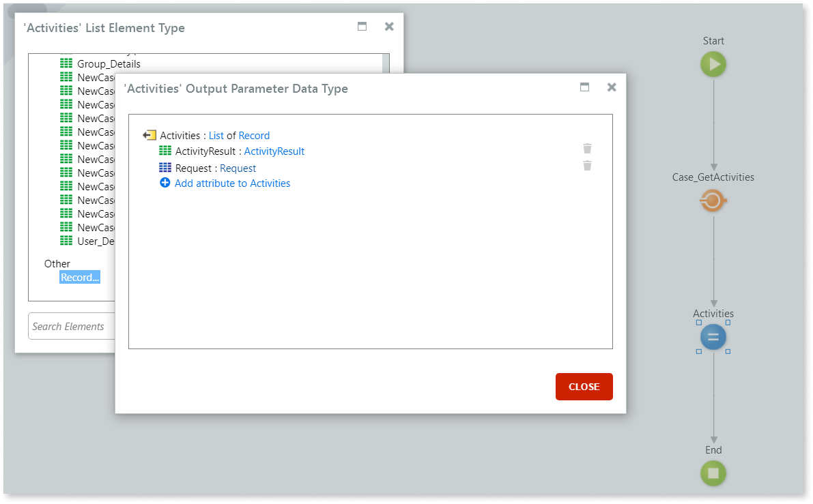Select the Case_GetActivities action node
Viewport: 813px width, 504px height.
click(713, 201)
